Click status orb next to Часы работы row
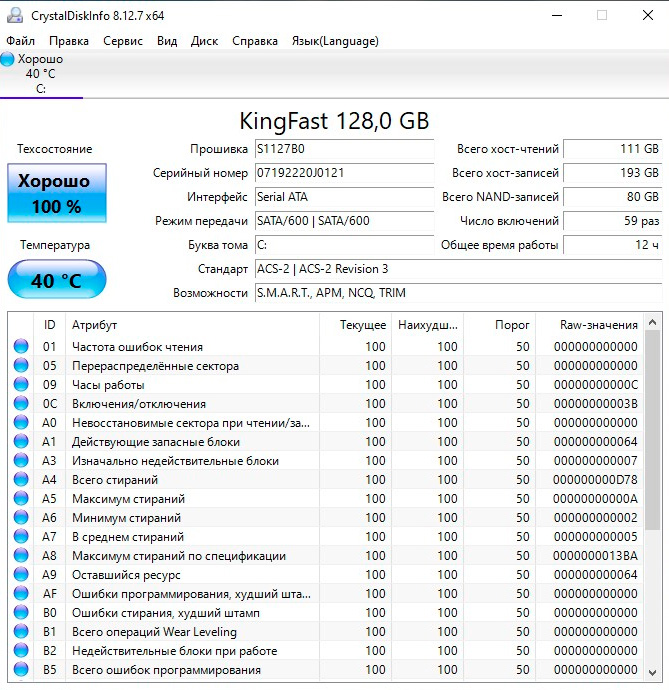 (21, 385)
